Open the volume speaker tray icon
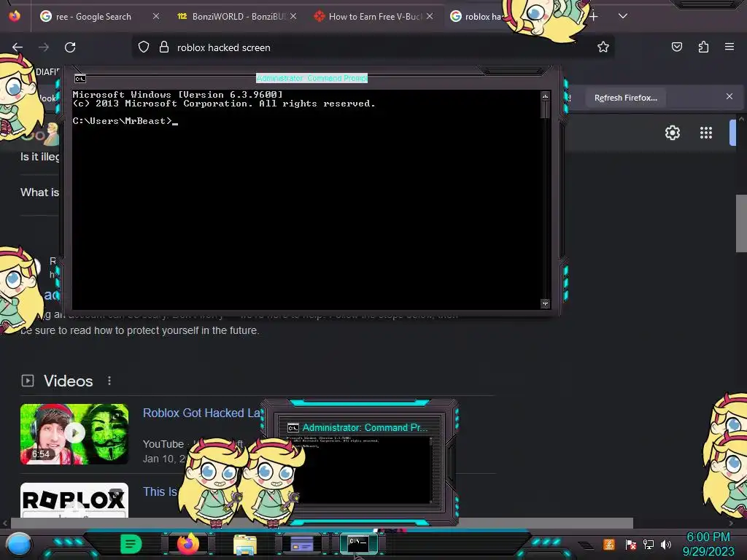The height and width of the screenshot is (560, 747). click(x=666, y=544)
